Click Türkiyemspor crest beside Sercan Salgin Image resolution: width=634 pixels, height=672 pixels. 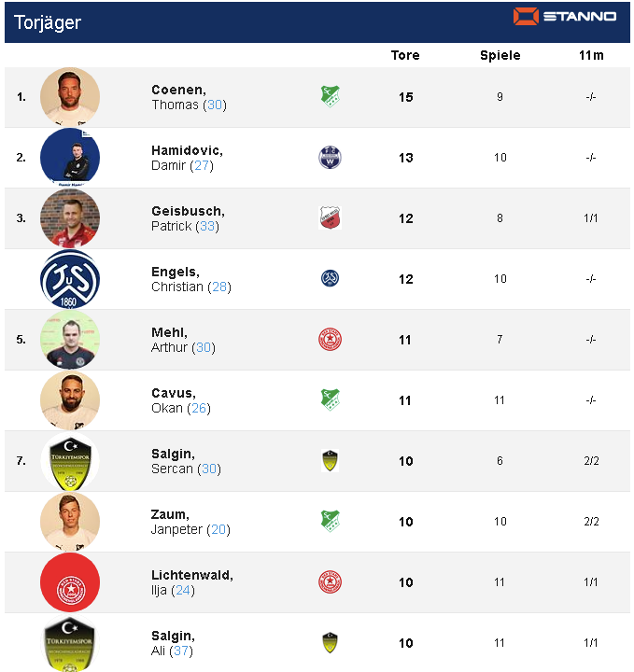point(330,460)
